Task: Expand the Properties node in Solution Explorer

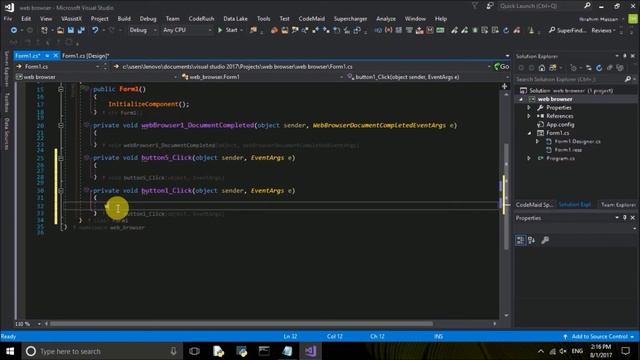Action: [529, 108]
